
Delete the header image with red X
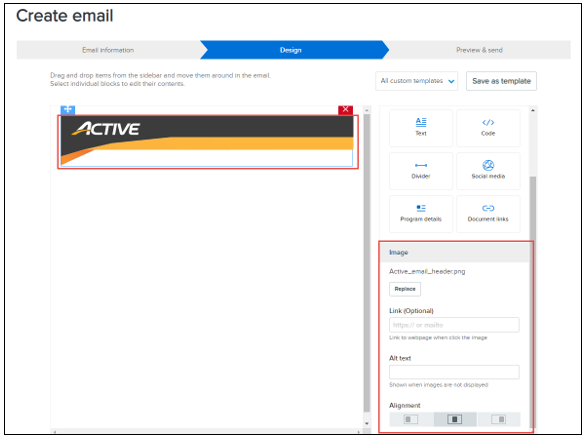pyautogui.click(x=345, y=110)
